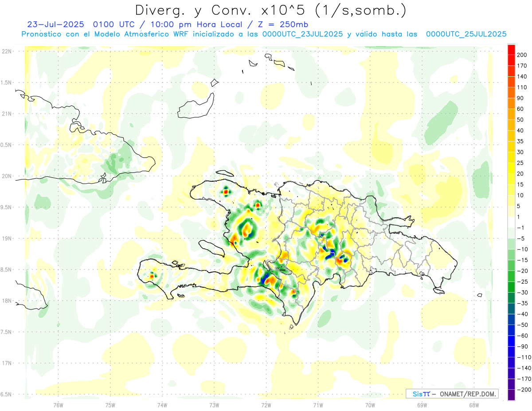Click the 21N latitude label
The image size is (532, 411).
(6, 114)
